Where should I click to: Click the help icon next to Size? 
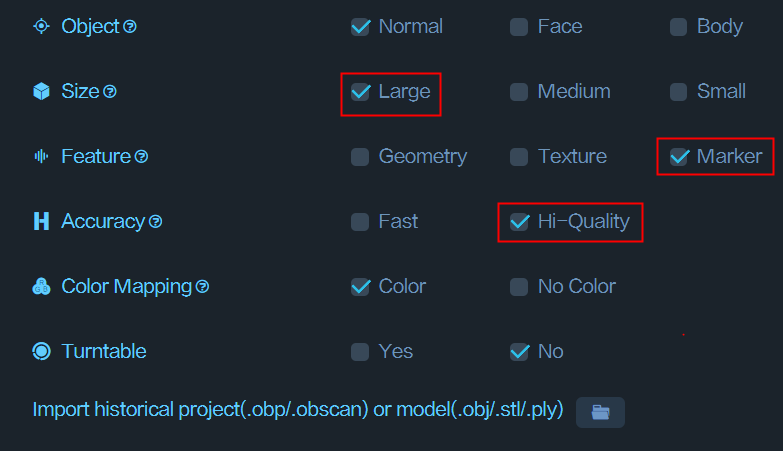coord(110,91)
